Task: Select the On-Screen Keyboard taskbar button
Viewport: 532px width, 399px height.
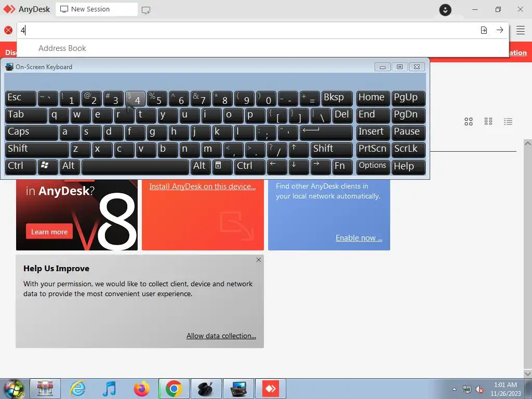Action: [x=239, y=389]
